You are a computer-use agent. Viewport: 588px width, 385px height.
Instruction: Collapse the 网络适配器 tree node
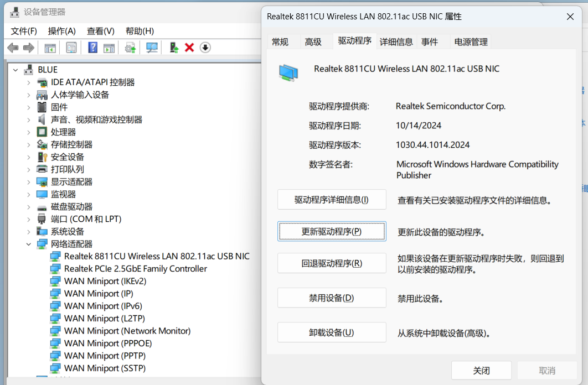click(28, 244)
